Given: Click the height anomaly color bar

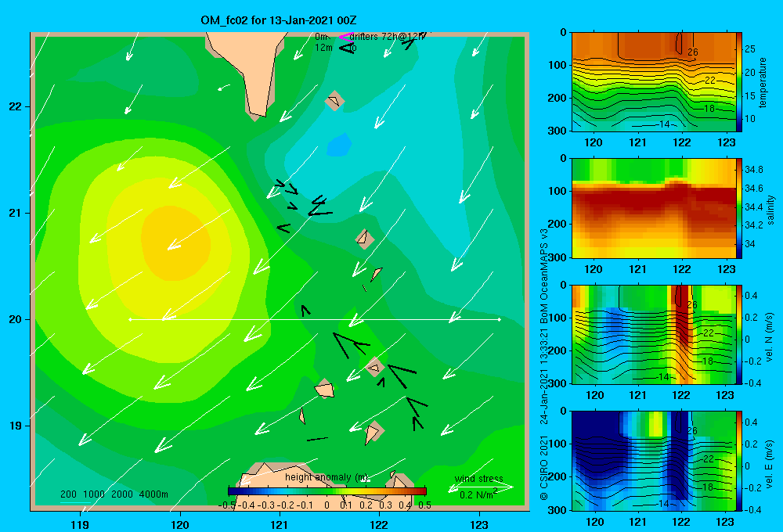Looking at the screenshot, I should (327, 491).
